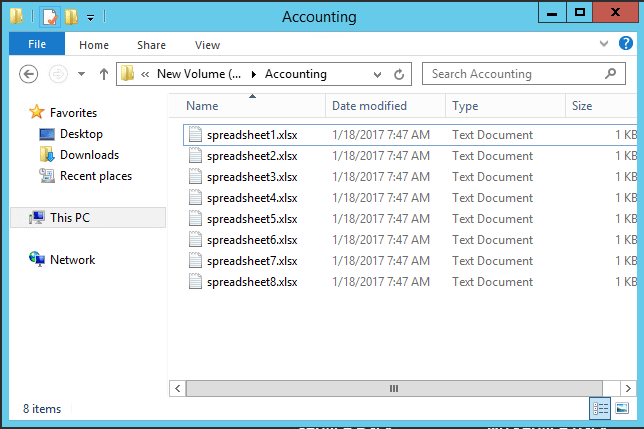The image size is (644, 429).
Task: Open the Downloads folder in Favorites
Action: click(89, 155)
